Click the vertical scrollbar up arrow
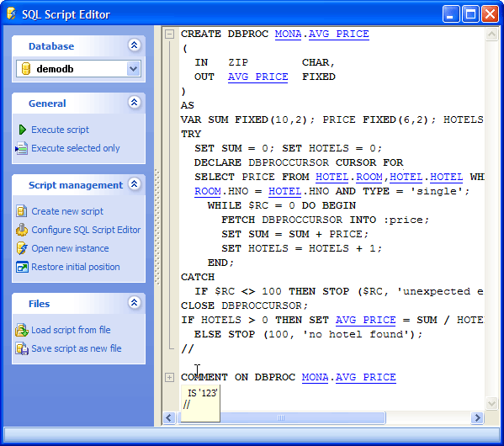 pyautogui.click(x=491, y=35)
